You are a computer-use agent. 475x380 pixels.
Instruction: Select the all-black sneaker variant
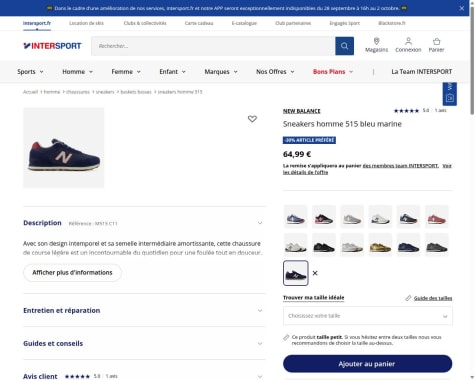(324, 245)
